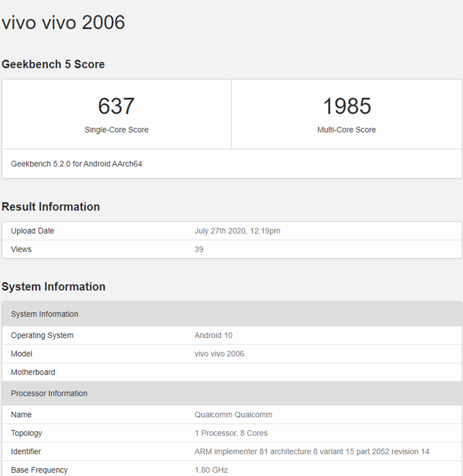
Task: Click the 'vivo vivo 2006' page title
Action: point(63,22)
